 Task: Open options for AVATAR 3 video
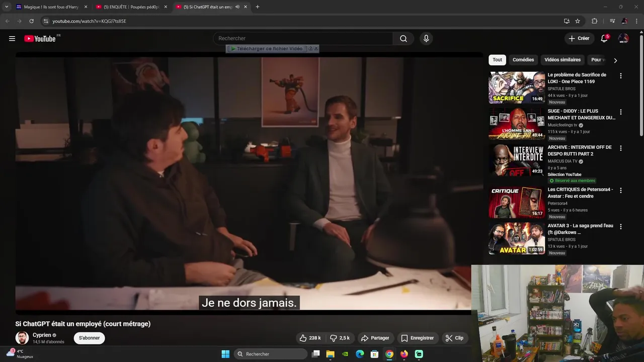click(x=620, y=227)
